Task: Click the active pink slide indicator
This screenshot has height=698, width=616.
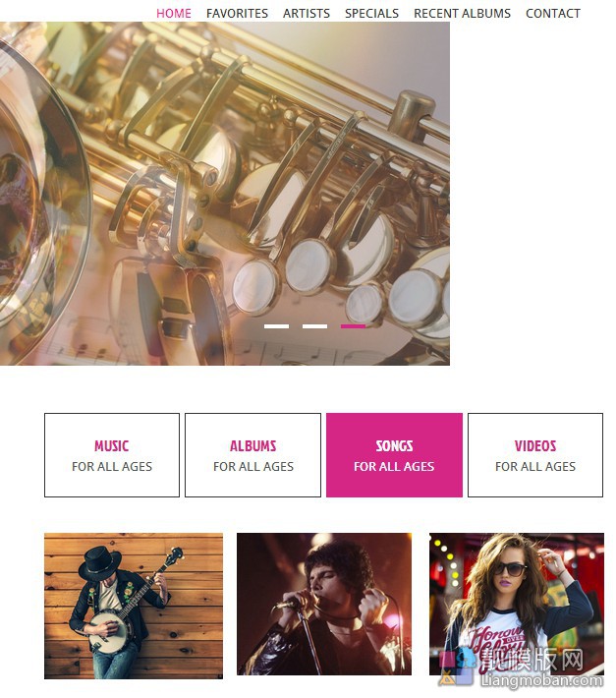Action: coord(353,326)
